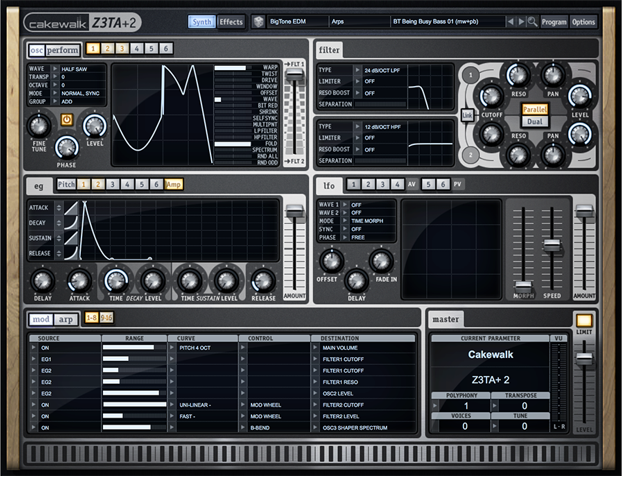Open the program search magnifier
This screenshot has height=477, width=623.
pos(532,22)
